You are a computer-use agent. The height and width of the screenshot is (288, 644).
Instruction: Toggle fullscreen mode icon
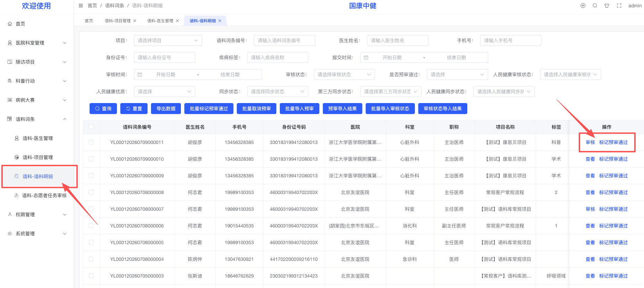(619, 6)
